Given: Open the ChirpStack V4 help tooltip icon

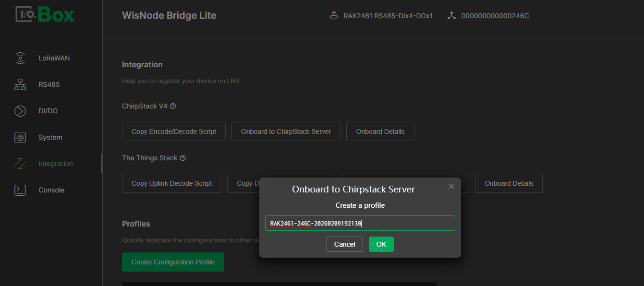Looking at the screenshot, I should [173, 106].
